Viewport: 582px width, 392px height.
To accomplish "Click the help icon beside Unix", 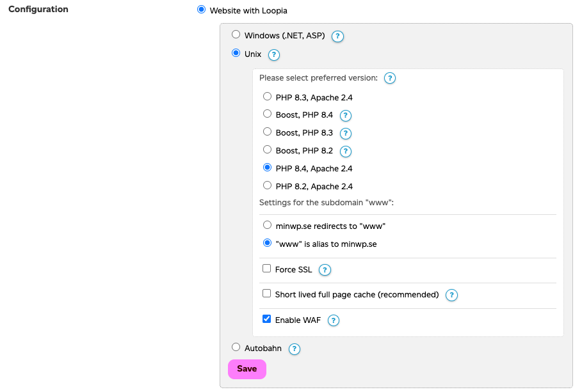I will (x=274, y=55).
